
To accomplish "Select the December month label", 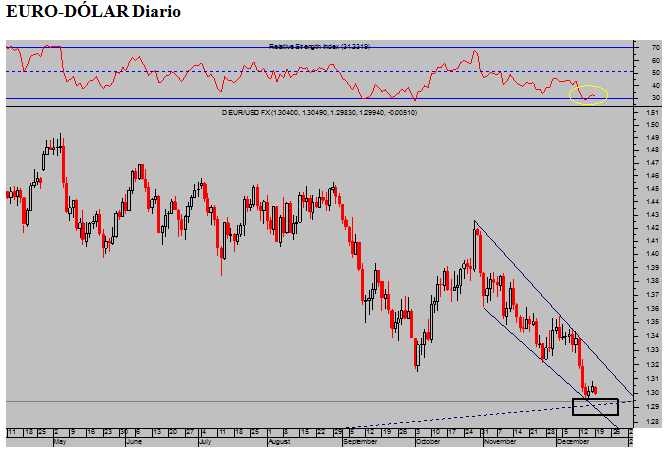I will click(x=573, y=441).
